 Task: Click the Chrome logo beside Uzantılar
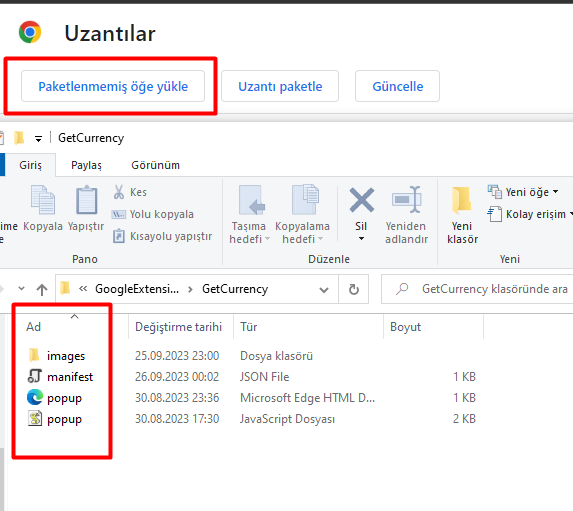pyautogui.click(x=30, y=32)
